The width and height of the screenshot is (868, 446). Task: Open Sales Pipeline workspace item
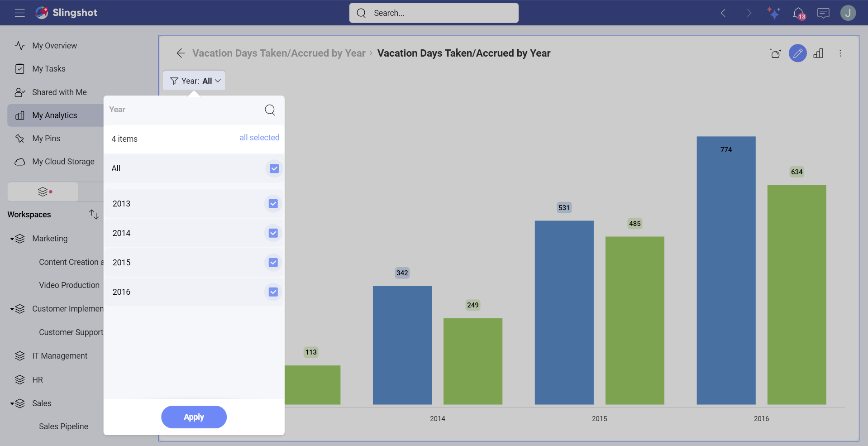click(63, 427)
